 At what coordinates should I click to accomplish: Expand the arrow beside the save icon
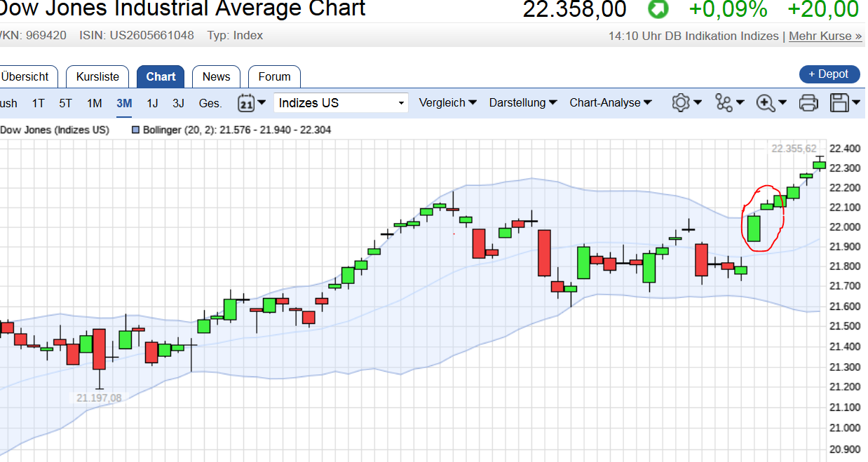[x=856, y=103]
